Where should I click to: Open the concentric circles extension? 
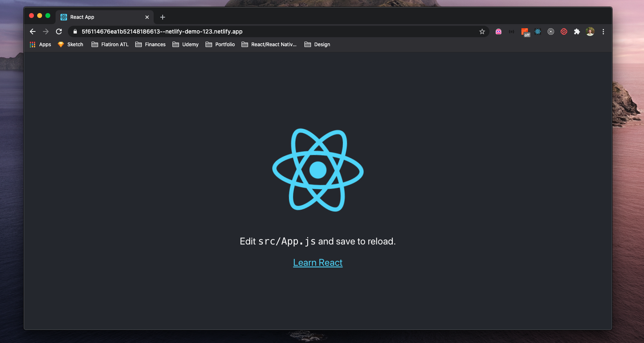pyautogui.click(x=551, y=31)
